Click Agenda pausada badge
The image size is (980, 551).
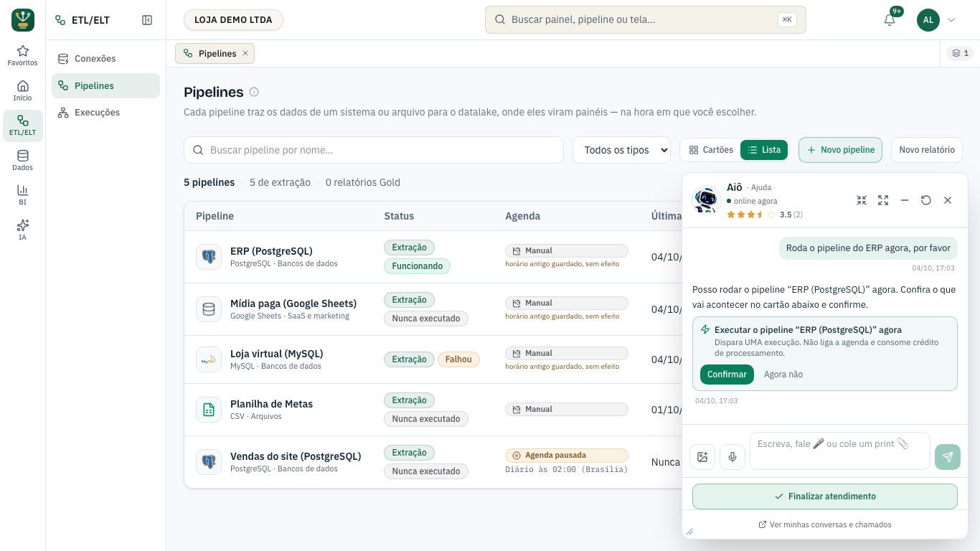(x=566, y=456)
